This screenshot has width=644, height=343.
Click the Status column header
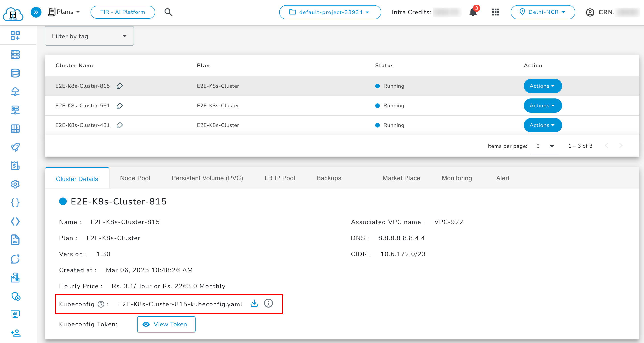pyautogui.click(x=384, y=65)
